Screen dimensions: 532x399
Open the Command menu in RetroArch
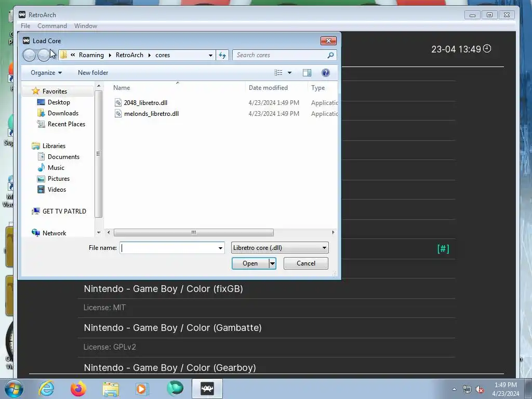[x=52, y=26]
